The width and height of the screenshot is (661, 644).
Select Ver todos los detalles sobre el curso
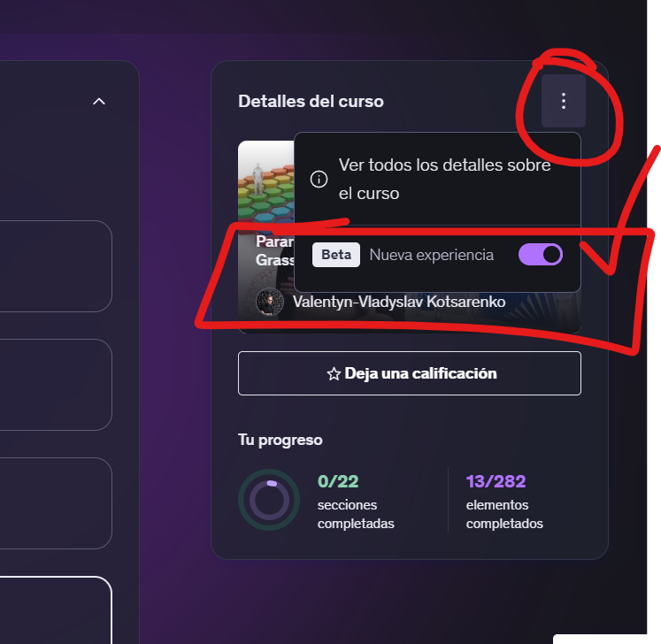437,179
